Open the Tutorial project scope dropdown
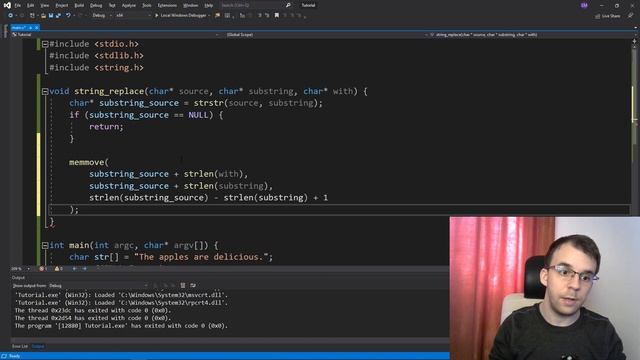The image size is (640, 360). [x=115, y=35]
